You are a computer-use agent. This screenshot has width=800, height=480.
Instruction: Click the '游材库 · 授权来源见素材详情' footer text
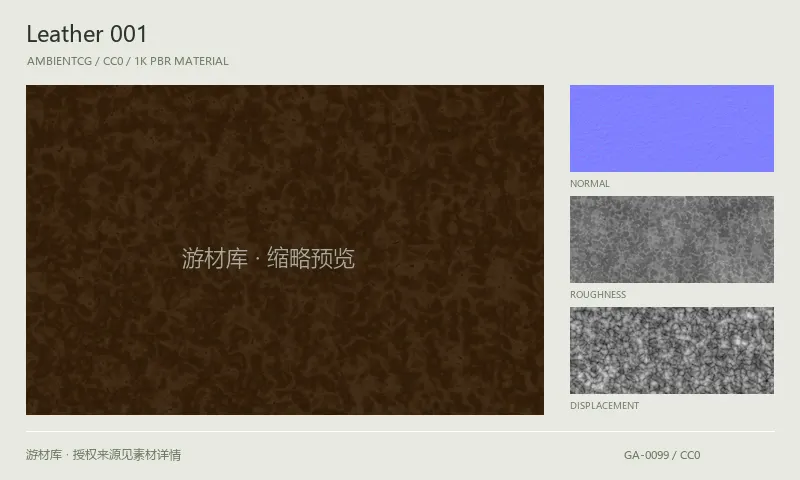click(104, 454)
